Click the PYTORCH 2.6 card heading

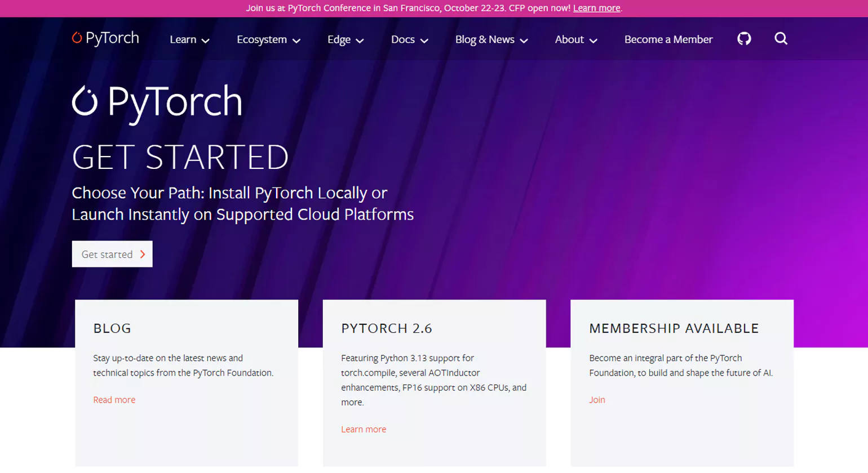point(386,328)
